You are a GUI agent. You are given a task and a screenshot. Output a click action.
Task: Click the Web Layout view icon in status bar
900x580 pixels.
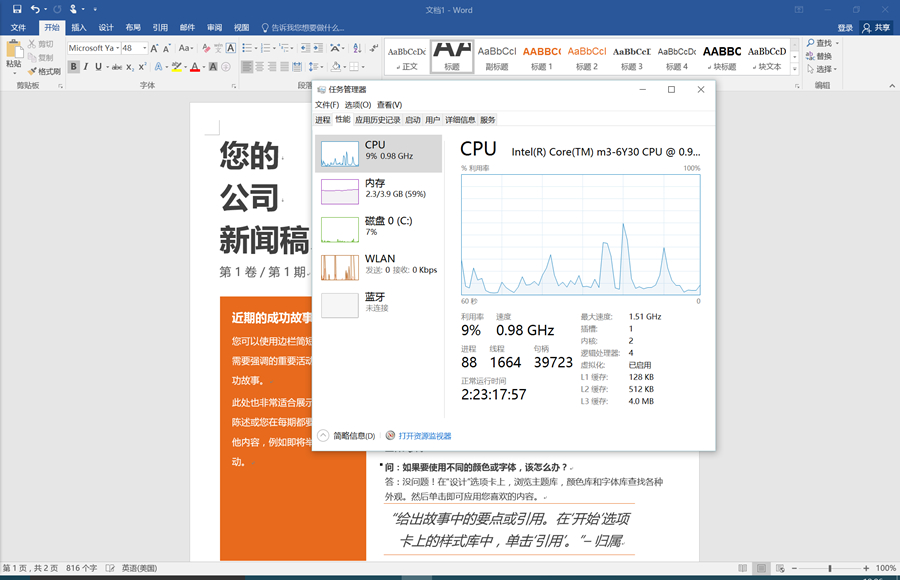click(x=780, y=568)
